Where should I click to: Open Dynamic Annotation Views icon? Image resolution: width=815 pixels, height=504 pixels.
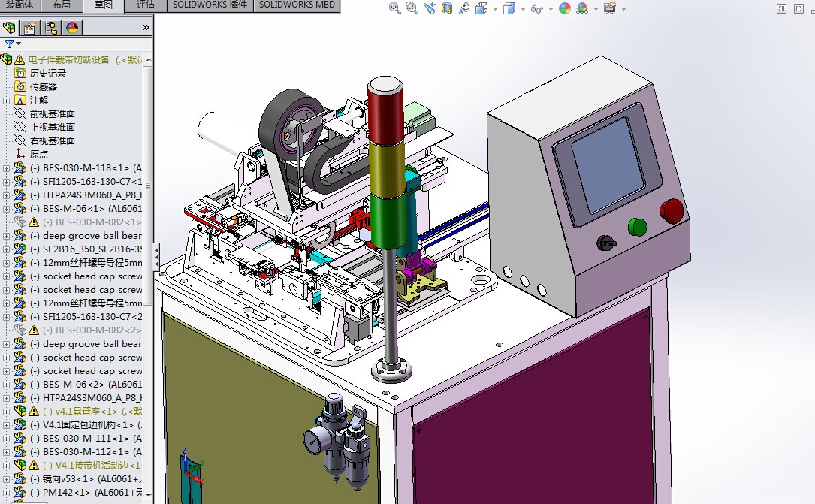coord(463,8)
